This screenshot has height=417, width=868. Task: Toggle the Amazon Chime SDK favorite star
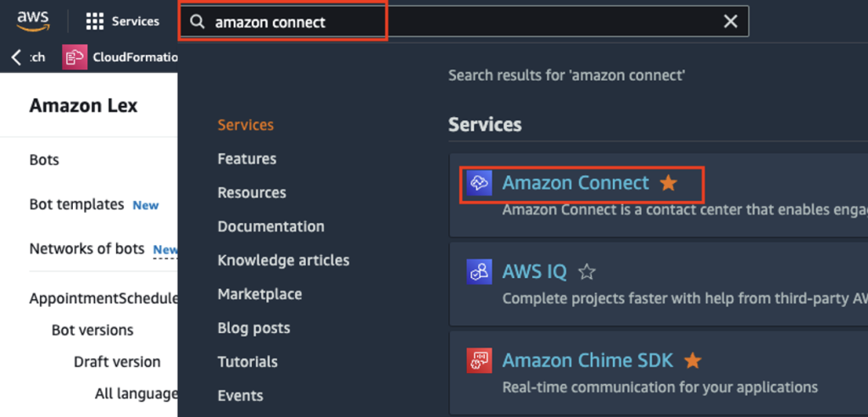[693, 361]
